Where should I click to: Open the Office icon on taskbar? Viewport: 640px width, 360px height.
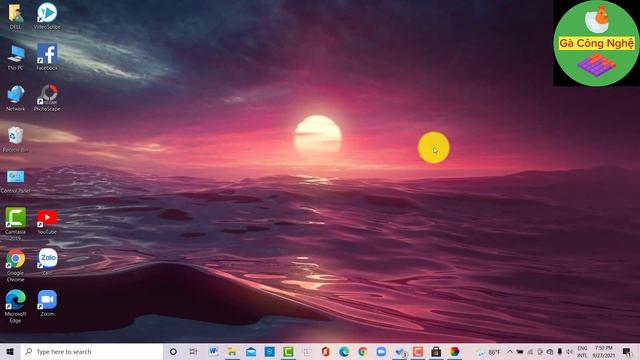pyautogui.click(x=325, y=351)
